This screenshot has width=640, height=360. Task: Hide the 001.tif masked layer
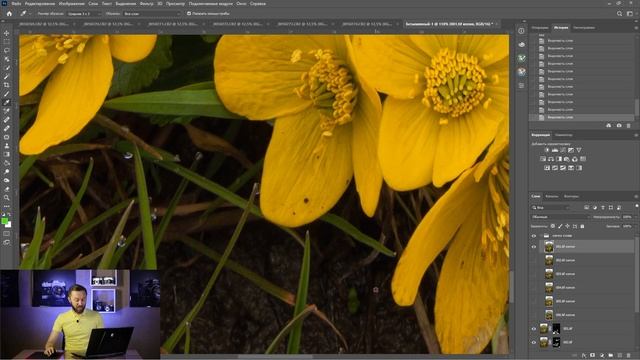(533, 329)
